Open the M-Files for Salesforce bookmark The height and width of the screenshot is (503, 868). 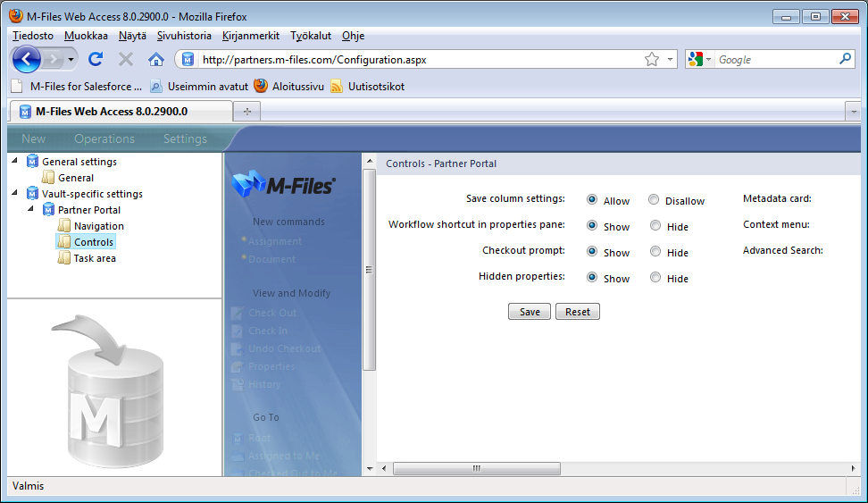tap(77, 87)
